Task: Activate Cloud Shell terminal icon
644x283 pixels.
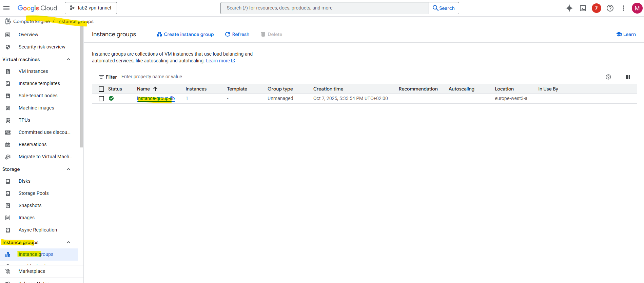Action: coord(583,8)
